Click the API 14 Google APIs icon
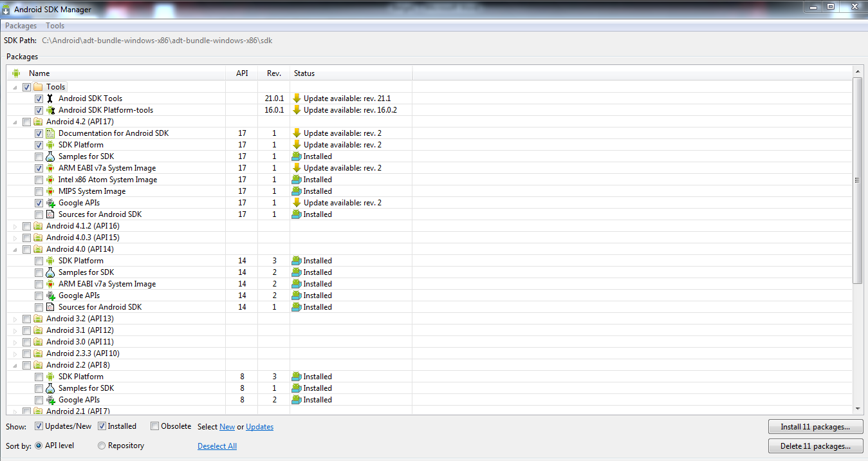 (50, 296)
